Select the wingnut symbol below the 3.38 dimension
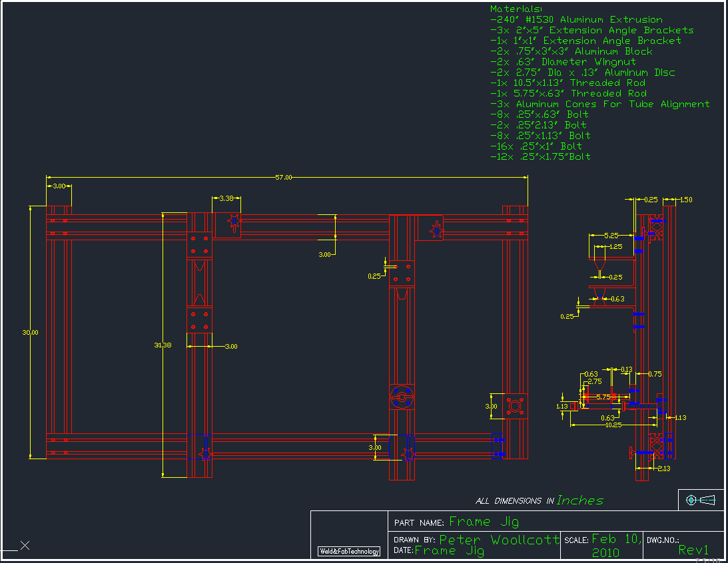This screenshot has height=563, width=728. 234,224
